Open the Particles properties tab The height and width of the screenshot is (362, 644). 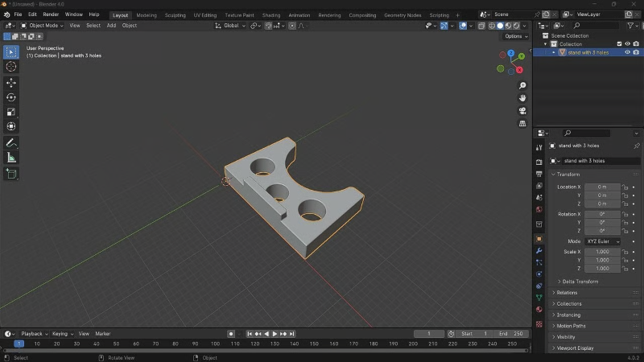point(539,262)
